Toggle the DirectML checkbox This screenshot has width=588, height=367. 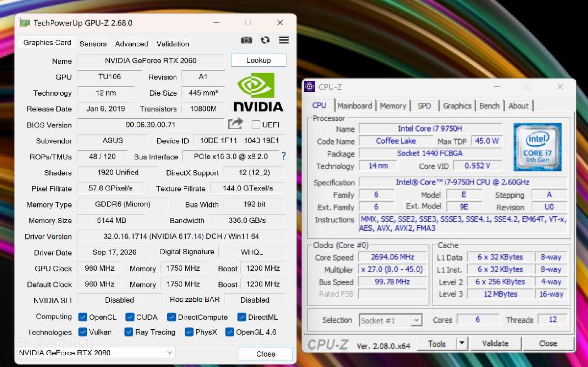click(x=242, y=317)
